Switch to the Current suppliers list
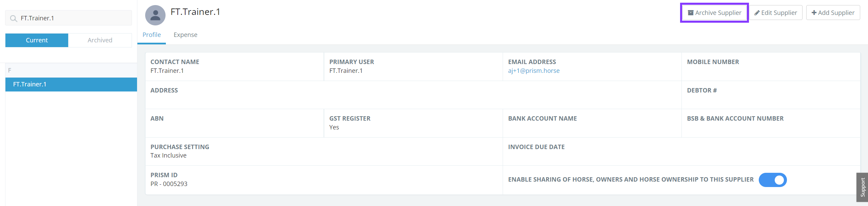 [37, 40]
